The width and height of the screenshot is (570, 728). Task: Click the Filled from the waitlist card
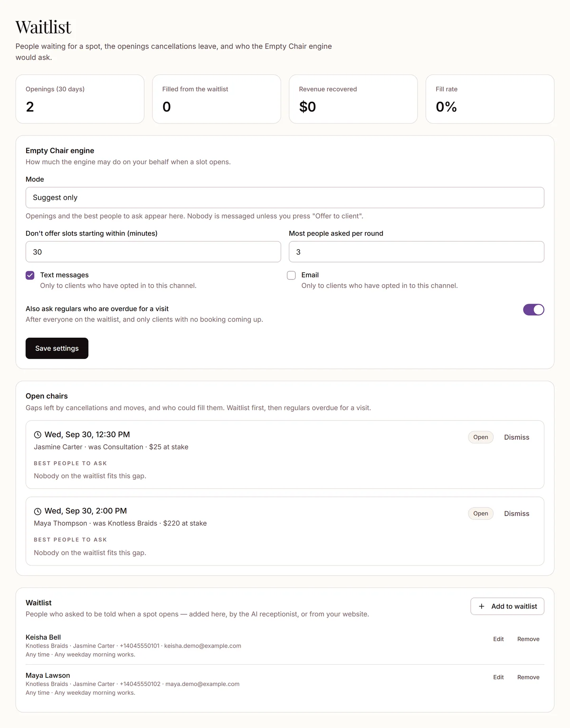(217, 99)
